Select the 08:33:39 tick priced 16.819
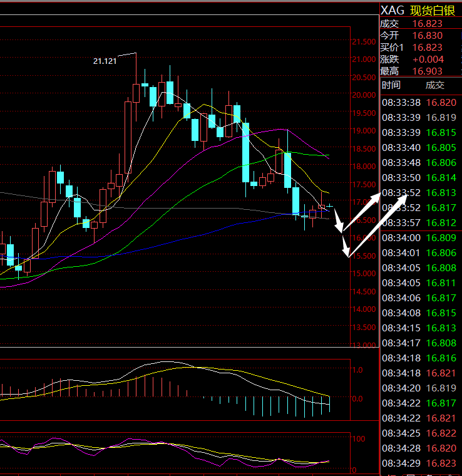The height and width of the screenshot is (476, 462). (419, 118)
